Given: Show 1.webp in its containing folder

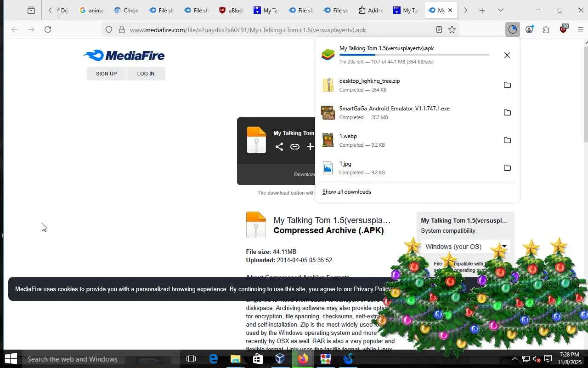Looking at the screenshot, I should pyautogui.click(x=507, y=140).
